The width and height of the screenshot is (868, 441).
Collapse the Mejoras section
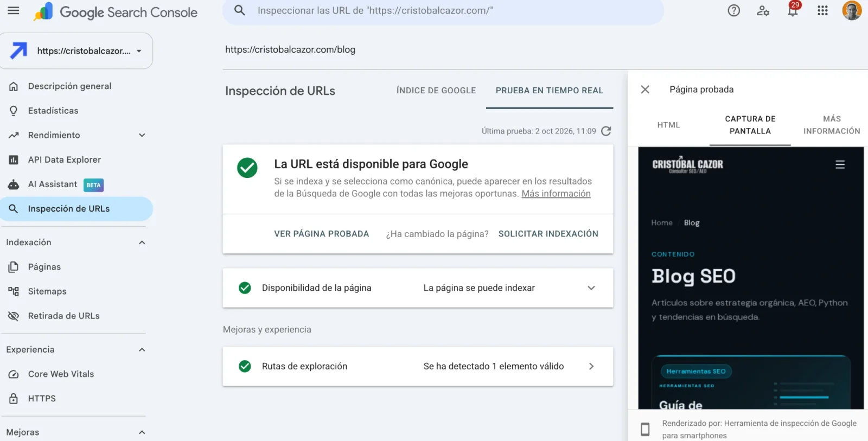(142, 432)
